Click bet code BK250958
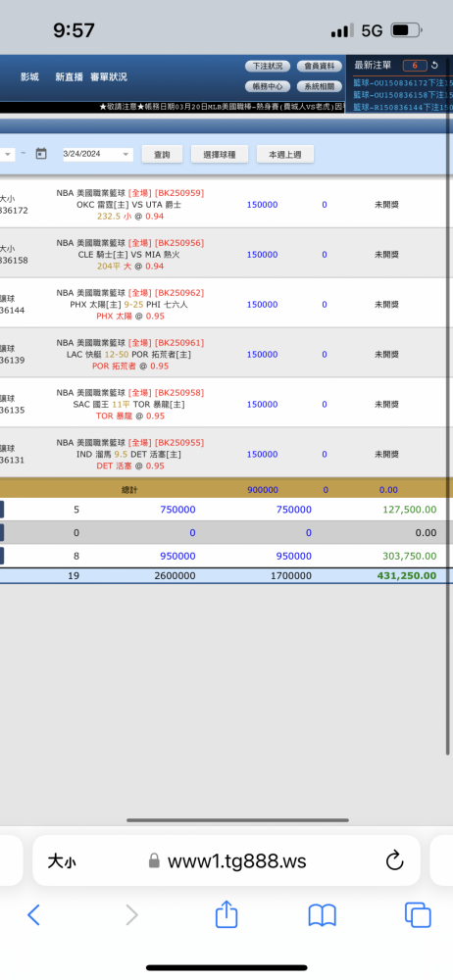The image size is (453, 980). click(x=179, y=393)
